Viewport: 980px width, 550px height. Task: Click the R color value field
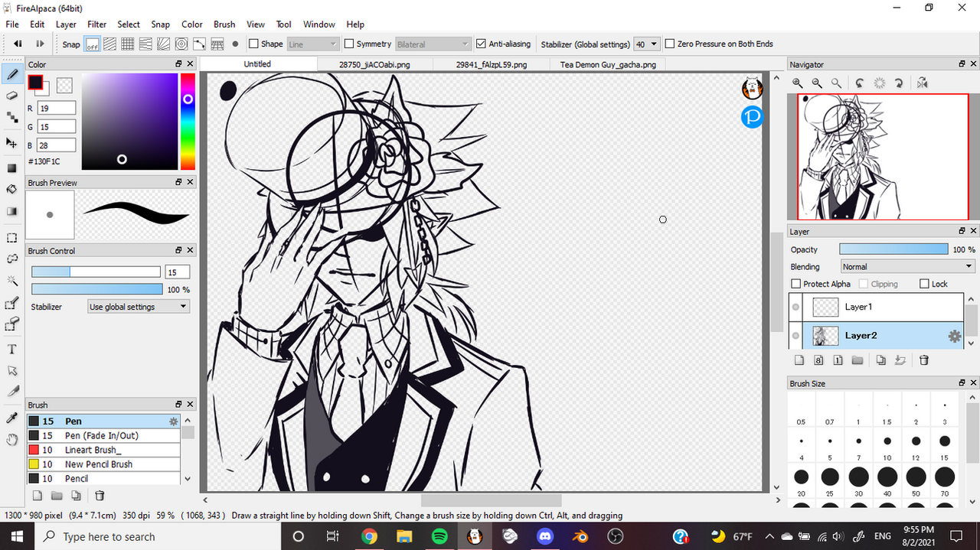[56, 109]
